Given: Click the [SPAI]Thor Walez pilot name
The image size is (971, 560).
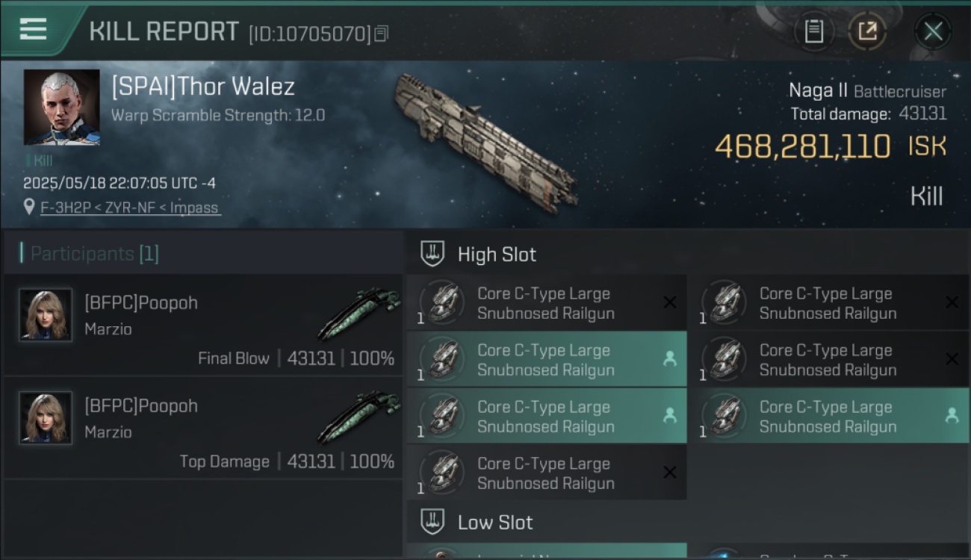Looking at the screenshot, I should [203, 87].
